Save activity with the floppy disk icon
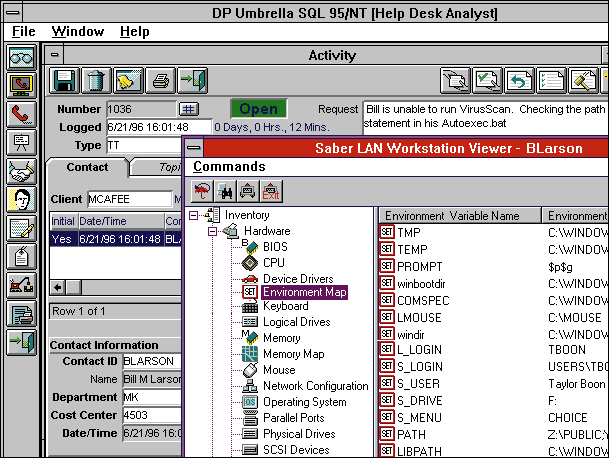 click(64, 81)
